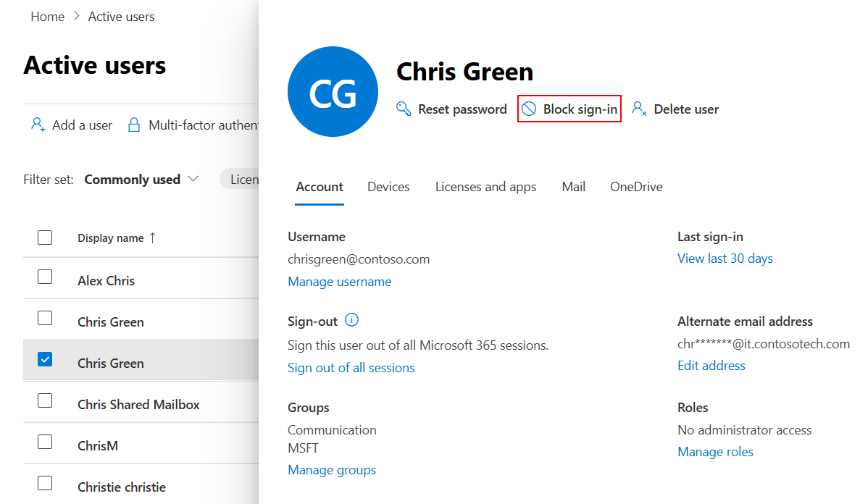The height and width of the screenshot is (504, 860).
Task: Click the Sign-out info icon
Action: pyautogui.click(x=351, y=320)
